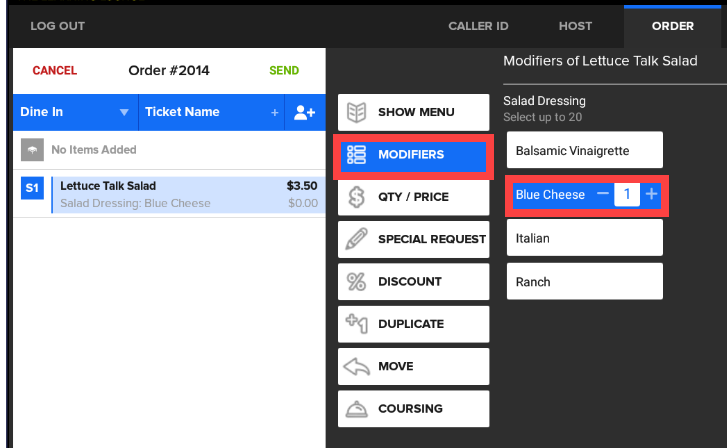This screenshot has width=727, height=448.
Task: Cancel the current order
Action: [x=54, y=71]
